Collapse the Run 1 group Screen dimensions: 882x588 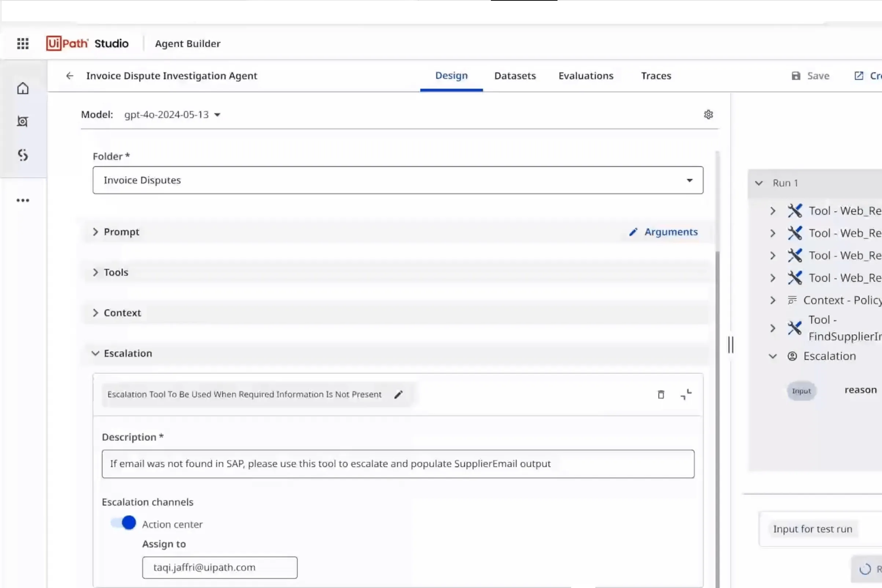[758, 183]
